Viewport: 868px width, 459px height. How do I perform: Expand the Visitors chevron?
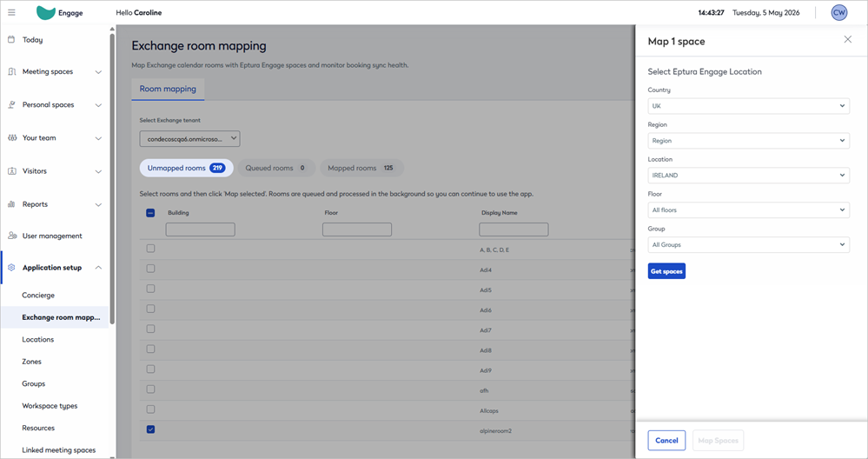coord(98,171)
